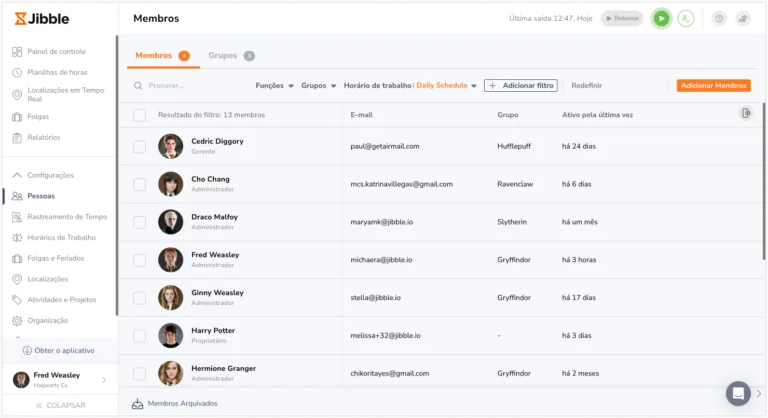Click the Procurar search field
The height and width of the screenshot is (418, 768).
(193, 86)
